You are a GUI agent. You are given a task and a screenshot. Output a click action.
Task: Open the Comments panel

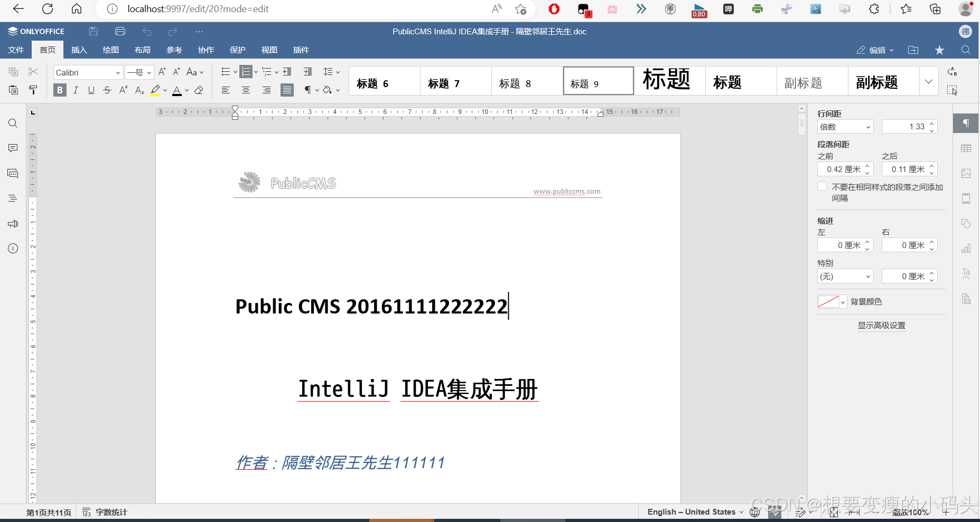[x=13, y=148]
